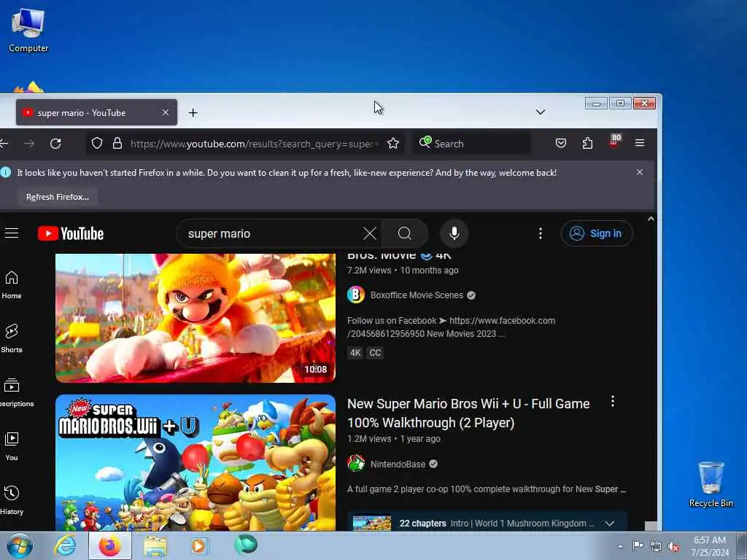Click the 4K badge on movie result
Screen dimensions: 747x560
(x=355, y=352)
